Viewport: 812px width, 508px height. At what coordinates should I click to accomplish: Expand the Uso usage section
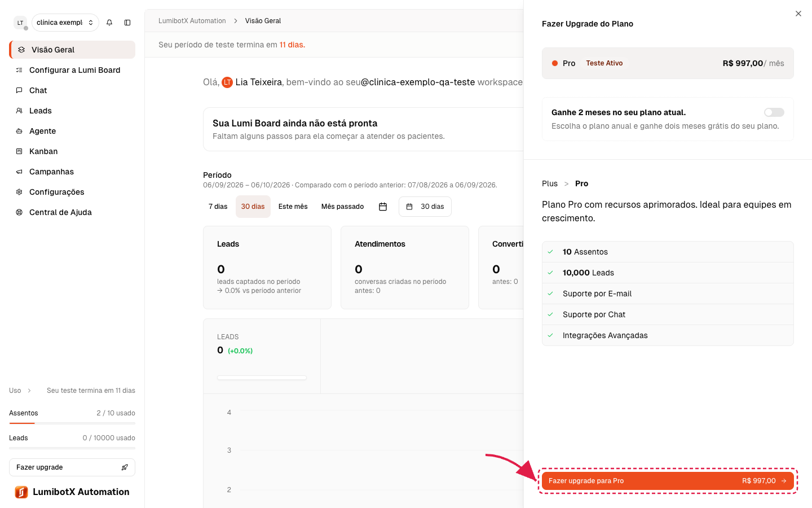tap(20, 391)
